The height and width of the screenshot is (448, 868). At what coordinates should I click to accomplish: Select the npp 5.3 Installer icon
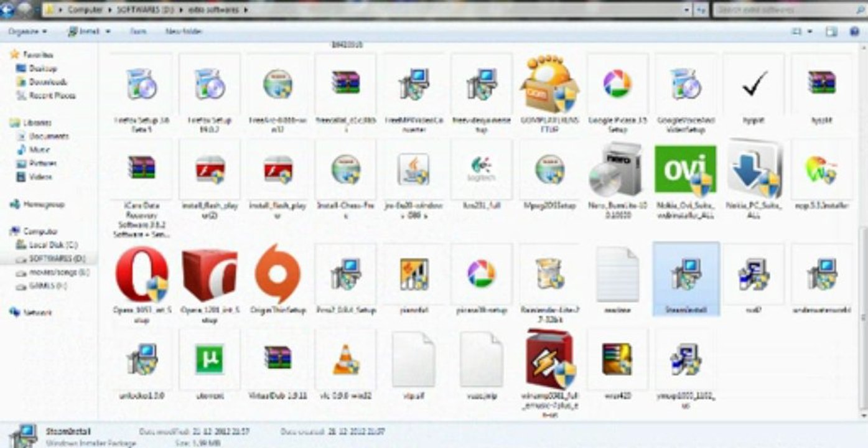(821, 169)
